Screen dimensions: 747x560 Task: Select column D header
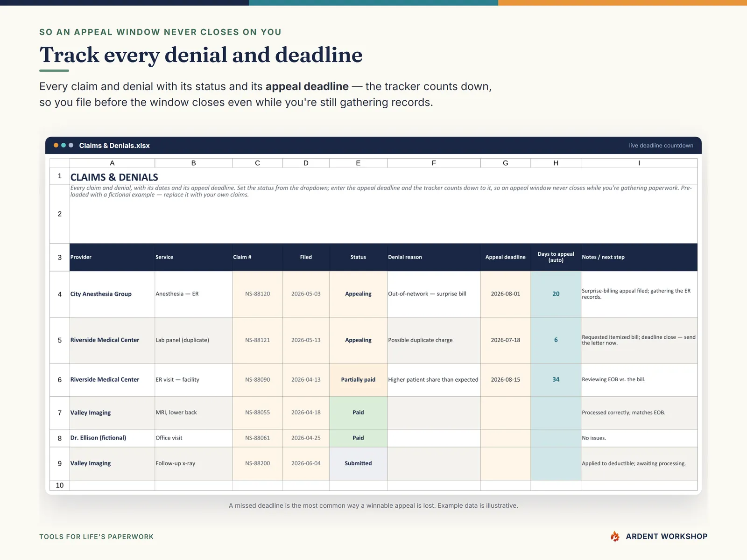[x=306, y=163]
